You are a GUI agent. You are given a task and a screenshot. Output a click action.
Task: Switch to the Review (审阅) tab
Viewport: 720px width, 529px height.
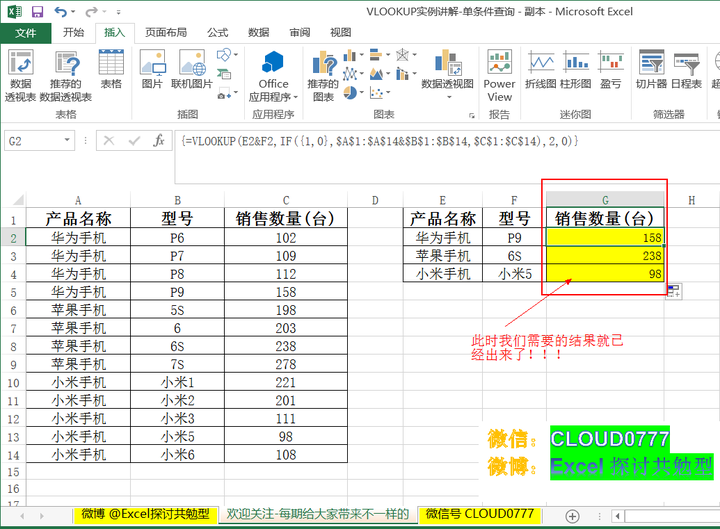point(300,32)
